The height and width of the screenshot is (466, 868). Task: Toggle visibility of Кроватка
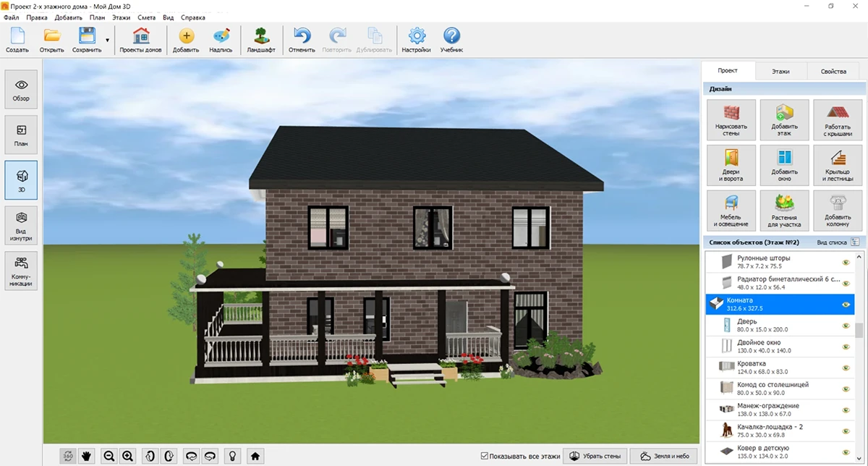845,367
